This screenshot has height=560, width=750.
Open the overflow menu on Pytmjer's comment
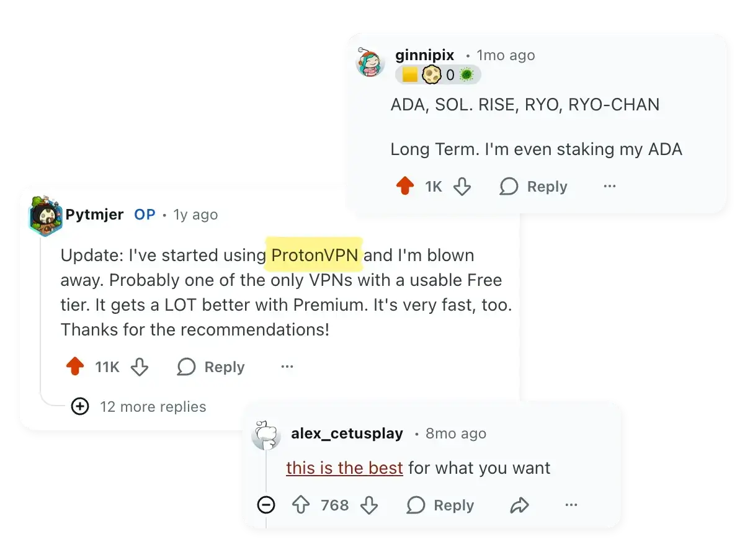[x=287, y=367]
